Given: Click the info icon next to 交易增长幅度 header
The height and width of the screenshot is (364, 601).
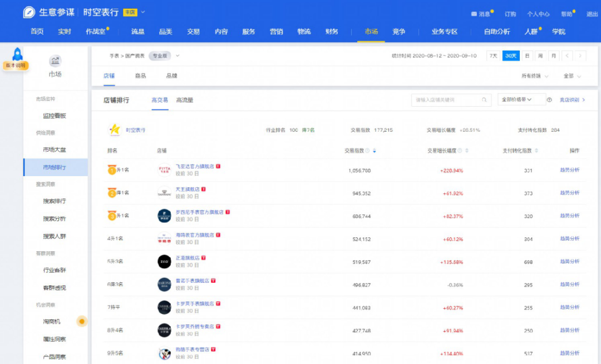Looking at the screenshot, I should coord(460,151).
